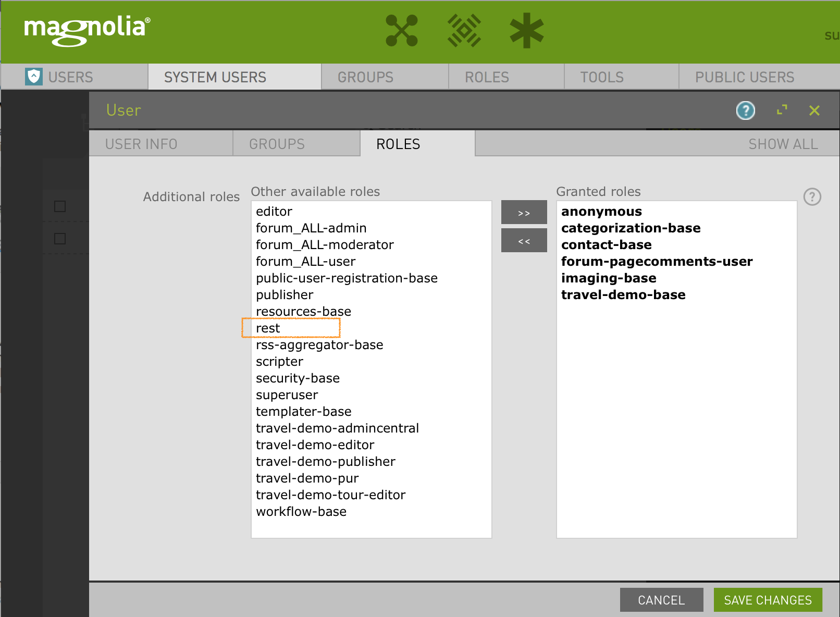Expand the User dialog to fullscreen

pos(782,110)
